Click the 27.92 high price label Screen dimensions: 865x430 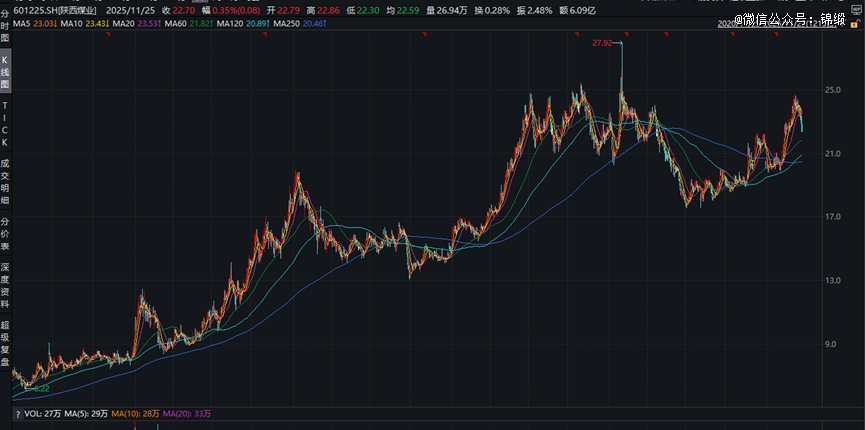click(x=602, y=44)
